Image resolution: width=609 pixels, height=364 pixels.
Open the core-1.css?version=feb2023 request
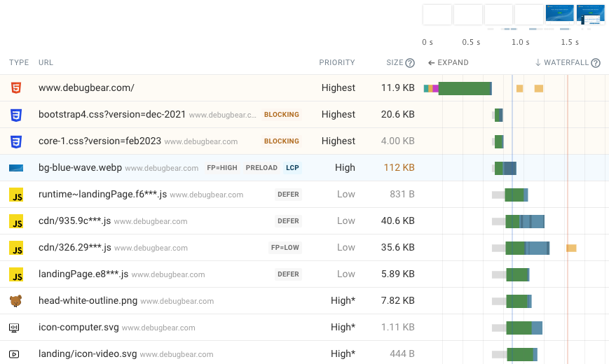304,141
